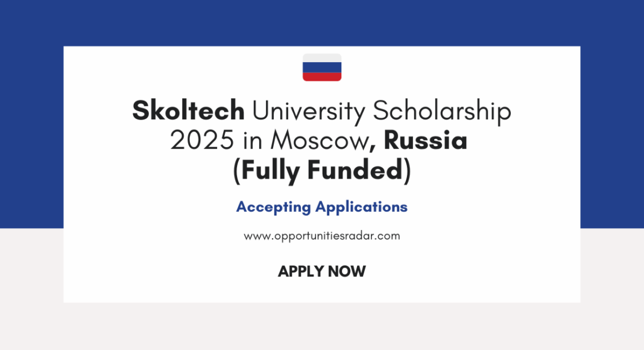This screenshot has width=644, height=350.
Task: Open the www.opportunitiesradar.com link
Action: coord(322,236)
